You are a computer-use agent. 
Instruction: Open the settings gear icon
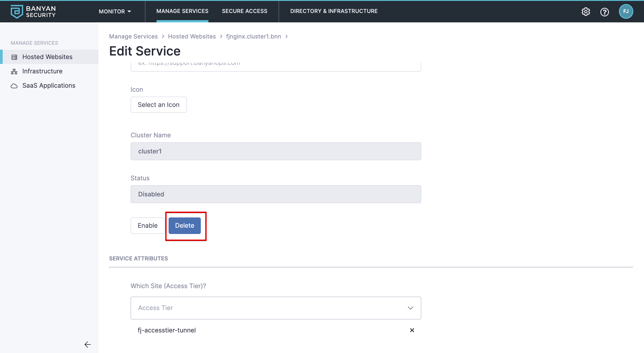click(x=585, y=12)
